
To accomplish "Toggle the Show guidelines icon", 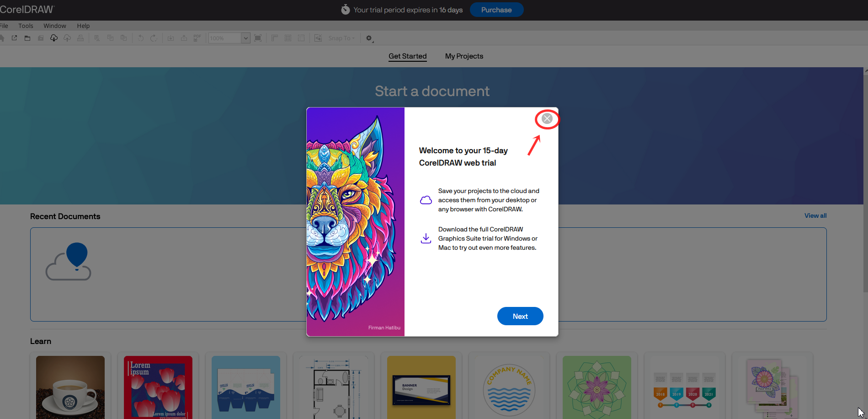I will (x=301, y=38).
